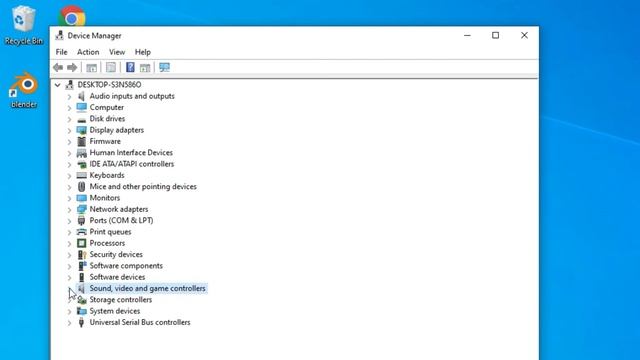
Task: Click the Chrome desktop icon
Action: click(72, 16)
